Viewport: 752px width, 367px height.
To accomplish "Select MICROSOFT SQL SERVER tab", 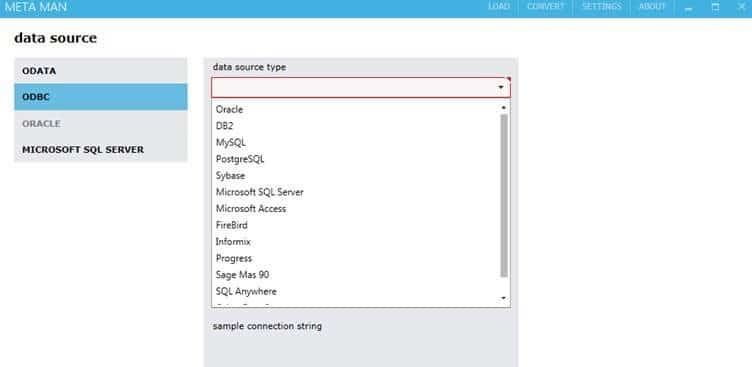I will (x=101, y=150).
